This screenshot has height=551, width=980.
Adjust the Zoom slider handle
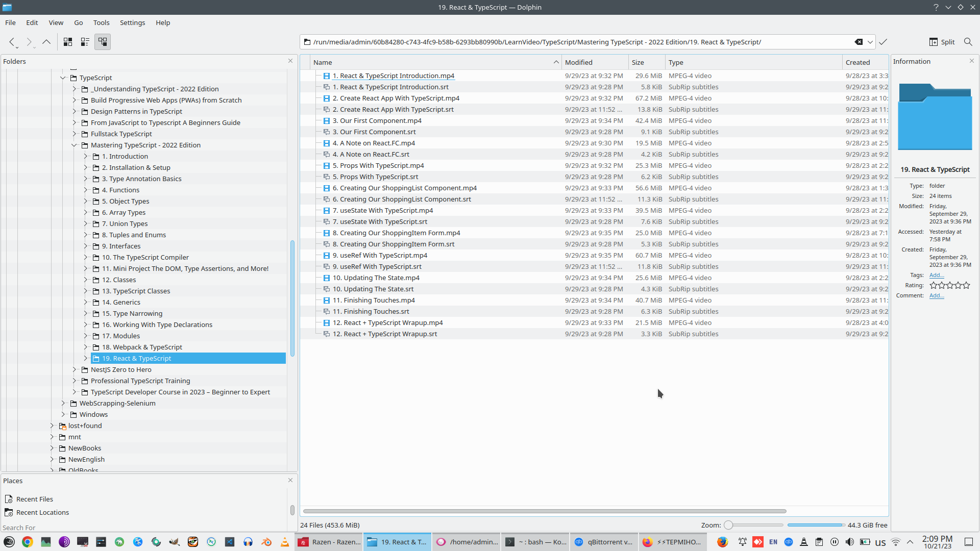tap(728, 525)
